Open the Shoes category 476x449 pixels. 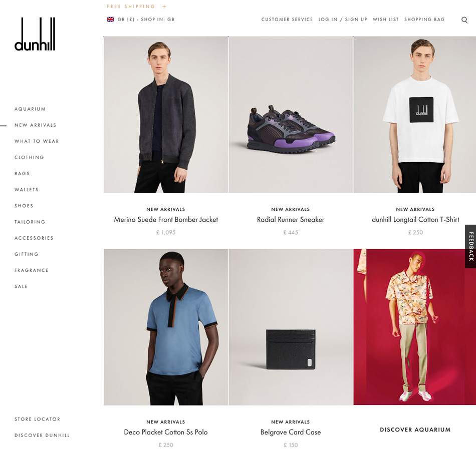click(x=24, y=206)
